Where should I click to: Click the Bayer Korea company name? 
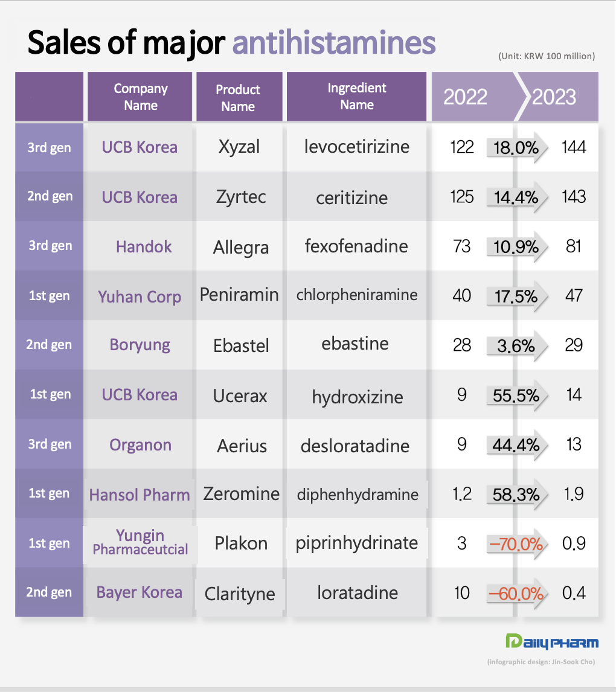pos(139,592)
